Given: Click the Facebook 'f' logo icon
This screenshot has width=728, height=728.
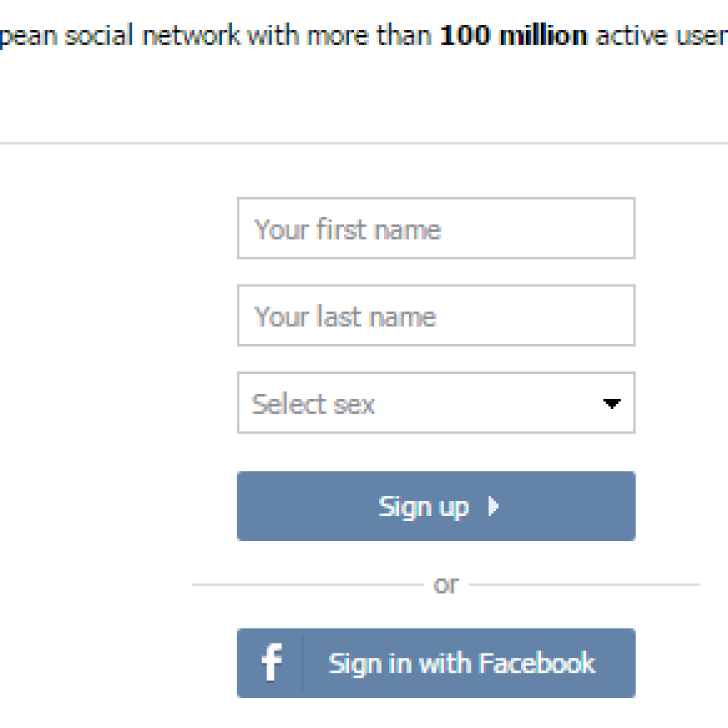Looking at the screenshot, I should pyautogui.click(x=271, y=663).
